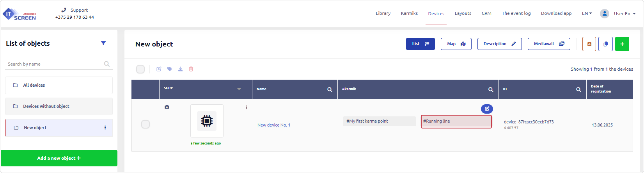Open three-dot menu for New object
Viewport: 644px width, 173px height.
pos(105,128)
